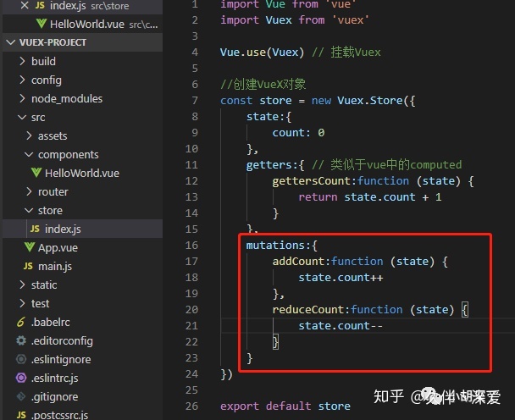Click Vue icon beside HelloWorld.vue in components
The height and width of the screenshot is (420, 515).
point(36,173)
